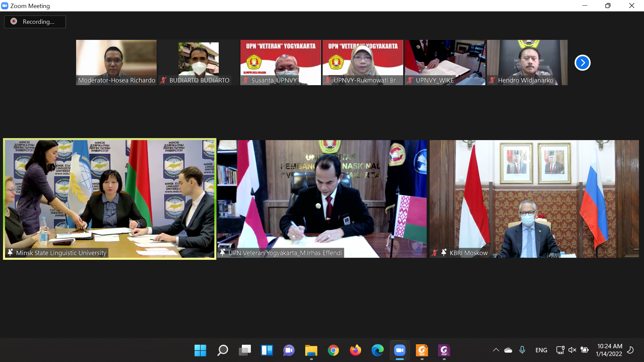
Task: Click the clock to open the calendar
Action: tap(610, 350)
